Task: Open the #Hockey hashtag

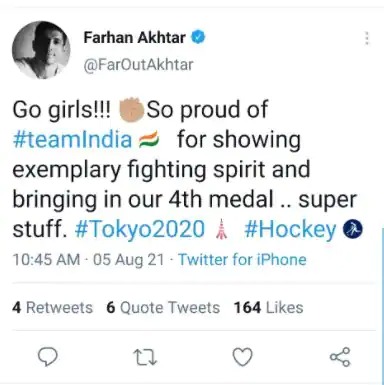Action: click(290, 229)
